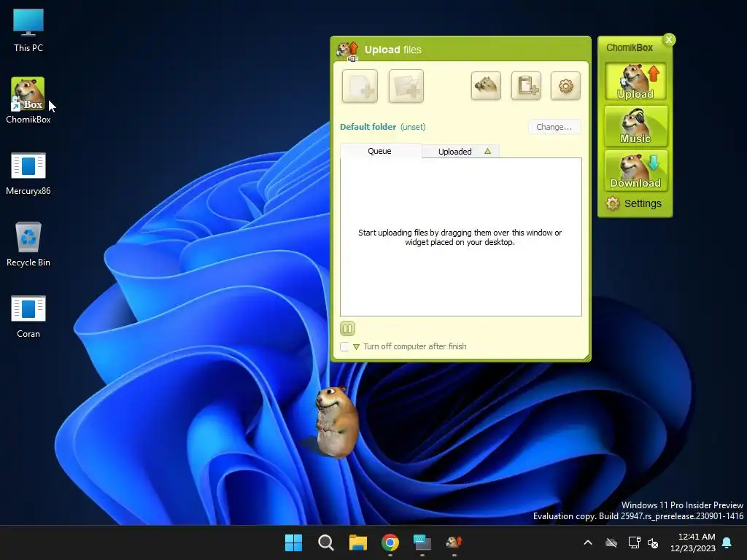Click the keyboard app icon in taskbar

pos(422,542)
